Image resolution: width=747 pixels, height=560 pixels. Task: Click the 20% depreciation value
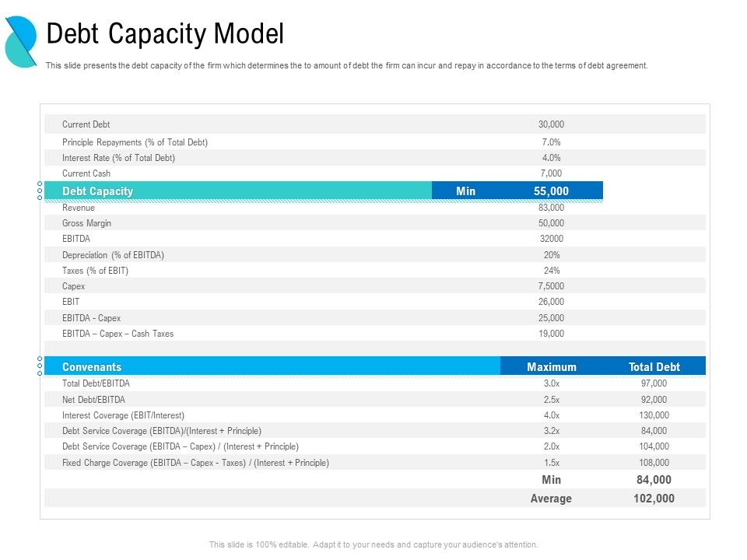click(x=551, y=255)
